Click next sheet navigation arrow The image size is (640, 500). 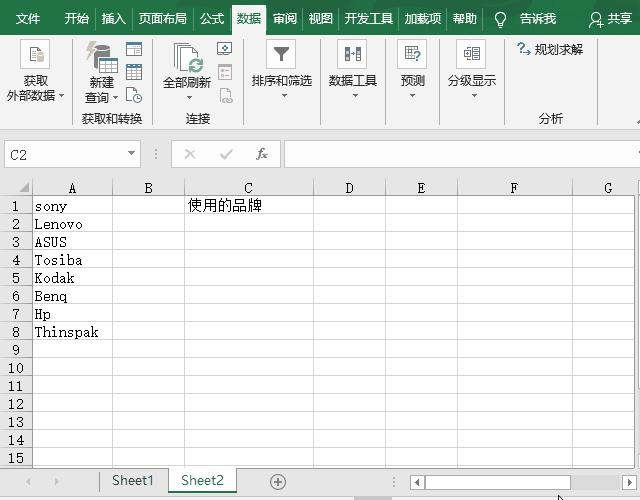[56, 482]
